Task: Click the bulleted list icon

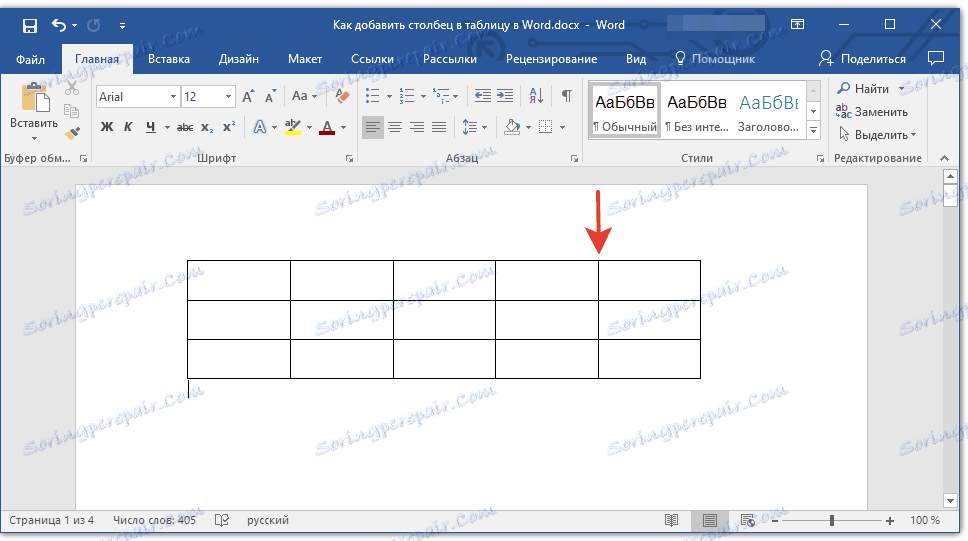Action: coord(372,96)
